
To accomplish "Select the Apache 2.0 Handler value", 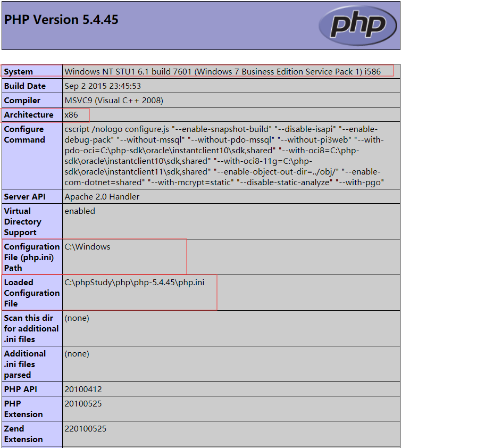I will tap(102, 197).
